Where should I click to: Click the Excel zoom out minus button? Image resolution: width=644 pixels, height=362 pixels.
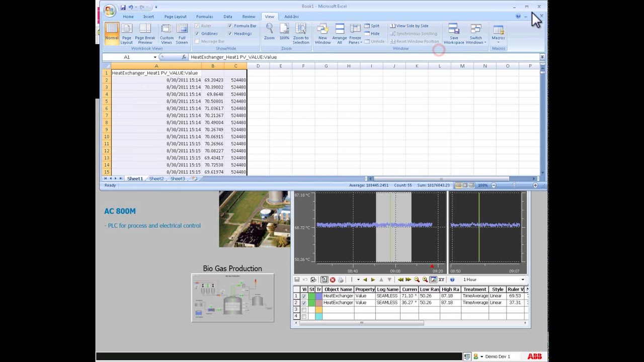click(494, 186)
